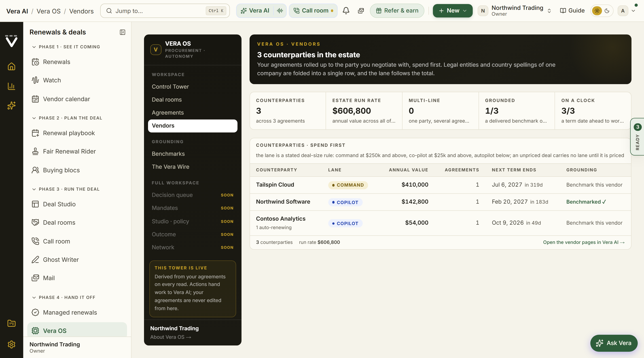Screen dimensions: 644x358
Task: Select Vendors in Vera OS menu
Action: [193, 126]
